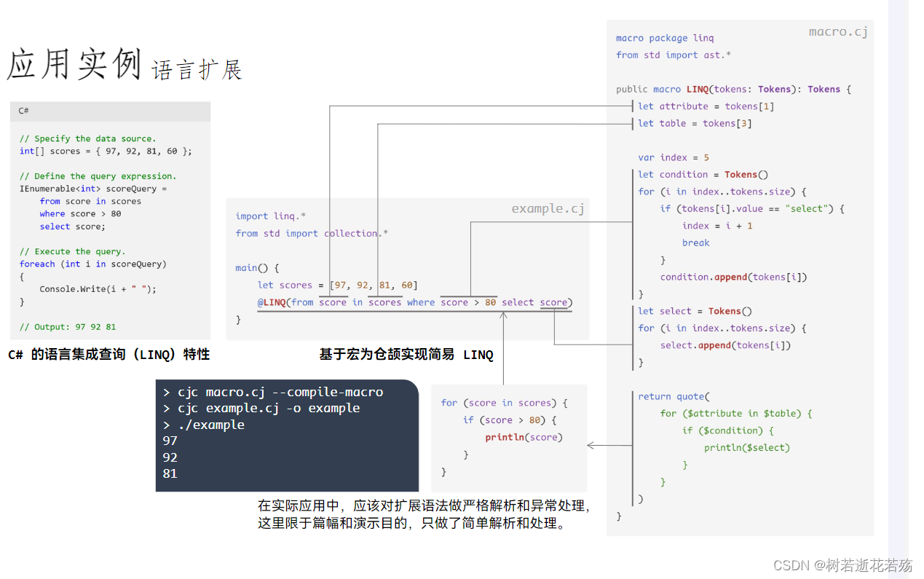Click the note line starting '在实际应用中'

(x=424, y=505)
